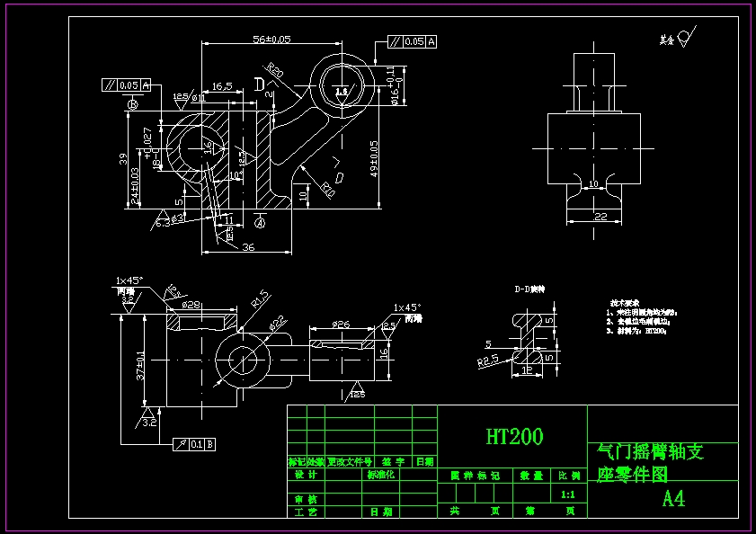Select the ø16 toleranced diameter dimension

394,85
